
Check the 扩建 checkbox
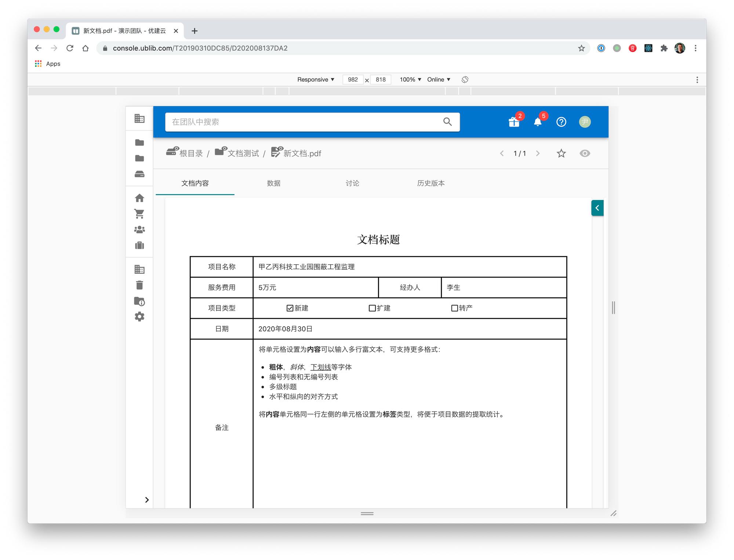click(372, 308)
